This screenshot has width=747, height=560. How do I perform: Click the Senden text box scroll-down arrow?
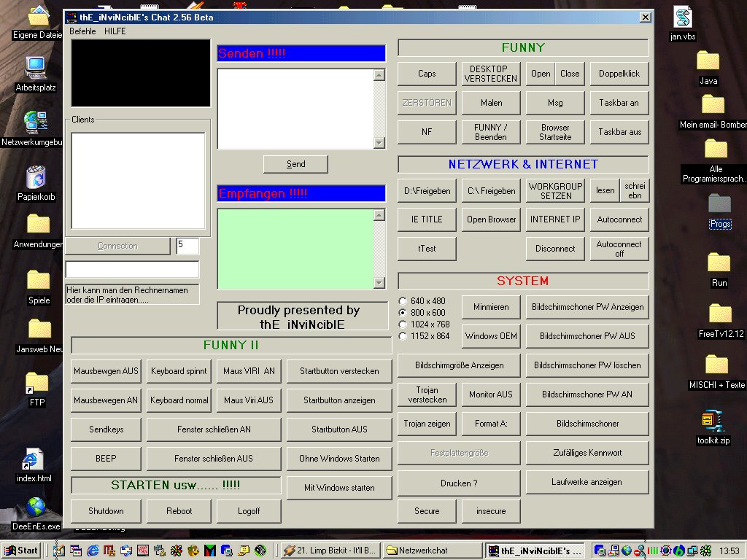[x=379, y=143]
